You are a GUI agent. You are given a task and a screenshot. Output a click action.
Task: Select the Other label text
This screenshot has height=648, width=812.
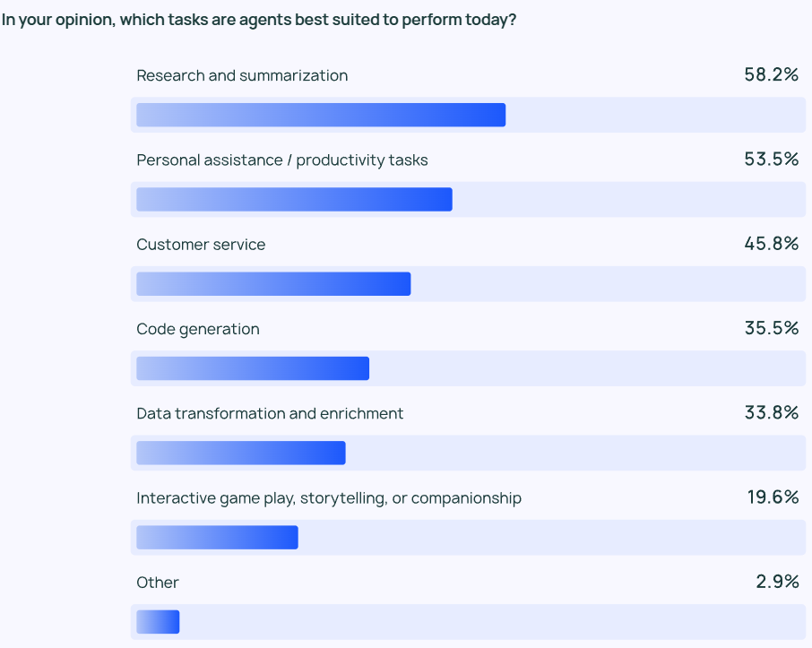coord(158,583)
